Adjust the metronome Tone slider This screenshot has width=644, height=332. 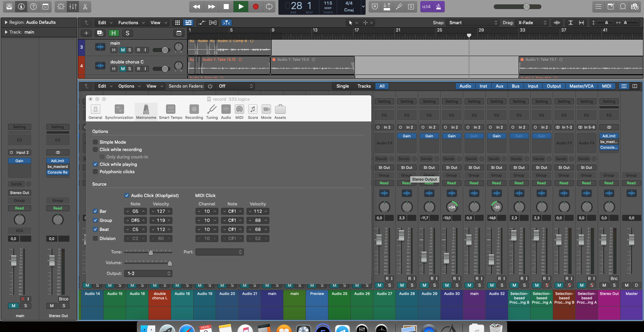pos(151,252)
